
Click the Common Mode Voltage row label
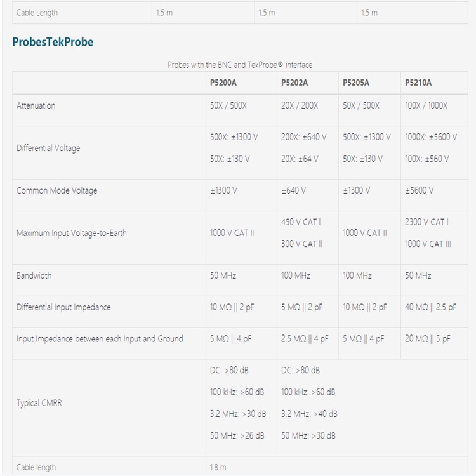click(x=56, y=190)
